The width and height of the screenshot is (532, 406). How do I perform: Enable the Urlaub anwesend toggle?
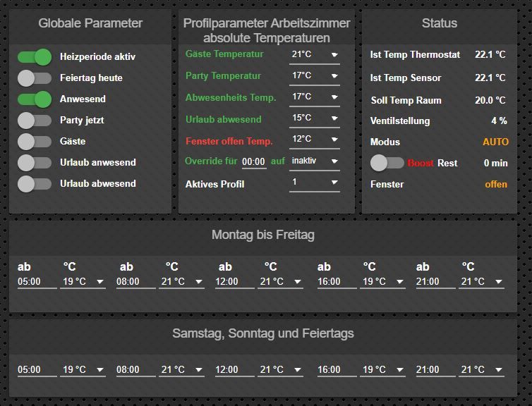pos(35,163)
